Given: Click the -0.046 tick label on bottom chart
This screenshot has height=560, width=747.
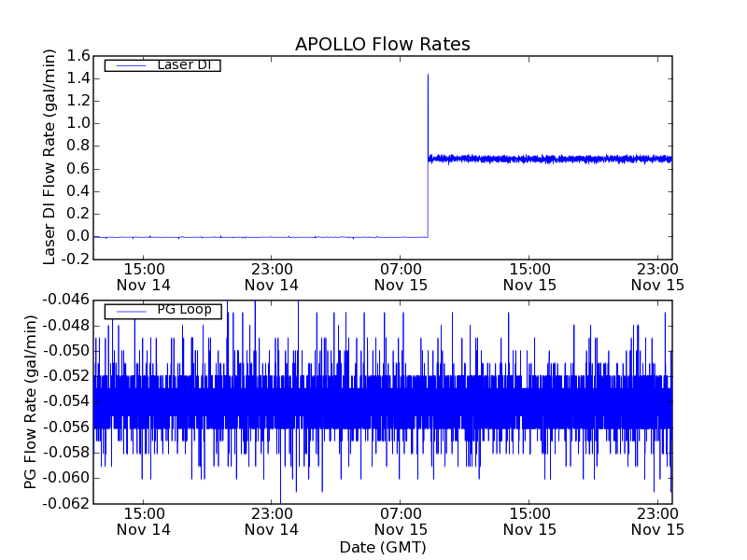Looking at the screenshot, I should (x=64, y=301).
